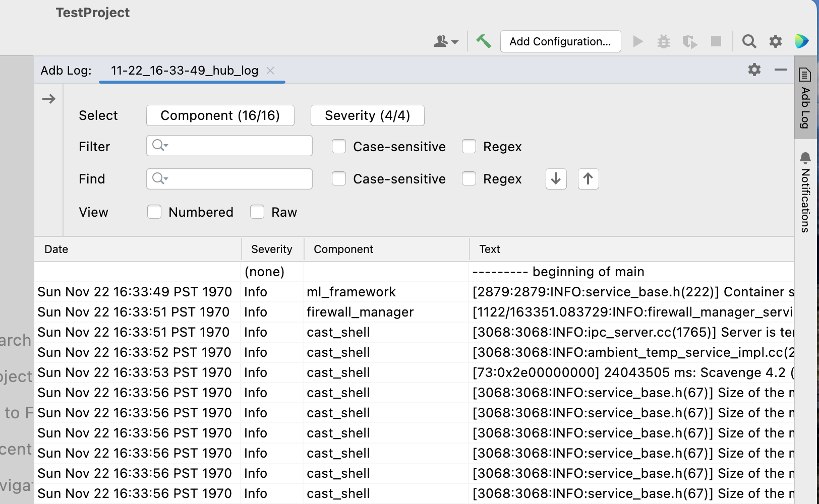Open the Adb Log panel settings gear
This screenshot has width=819, height=504.
point(754,70)
